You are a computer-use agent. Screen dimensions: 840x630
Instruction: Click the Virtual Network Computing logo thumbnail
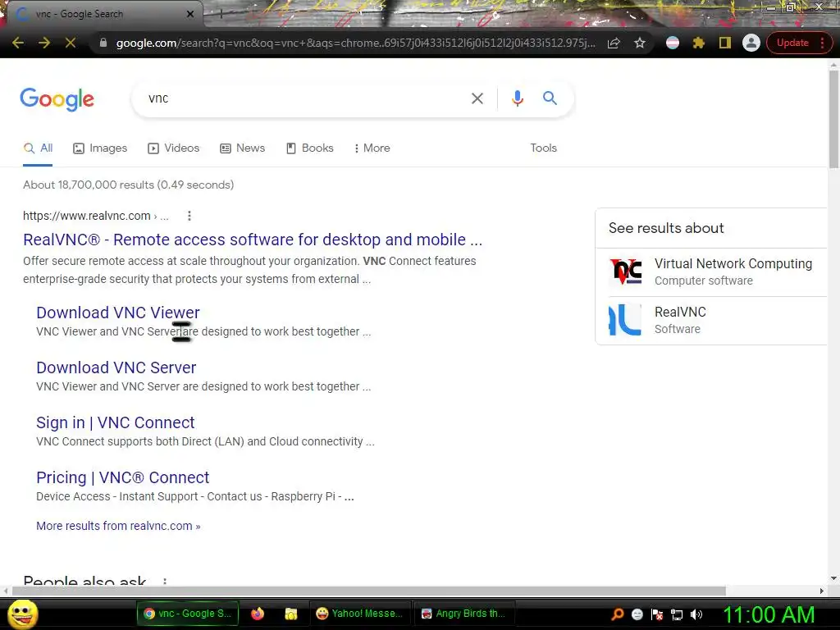[x=625, y=272]
